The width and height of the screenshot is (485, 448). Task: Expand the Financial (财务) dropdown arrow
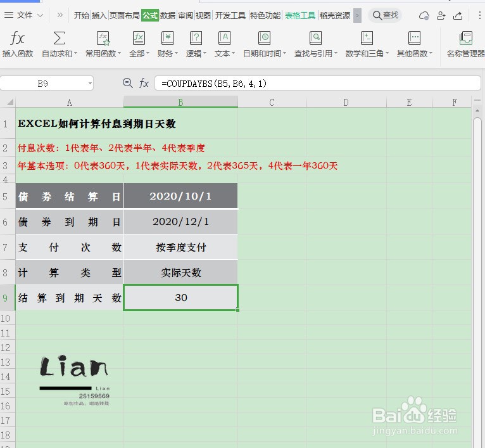176,54
